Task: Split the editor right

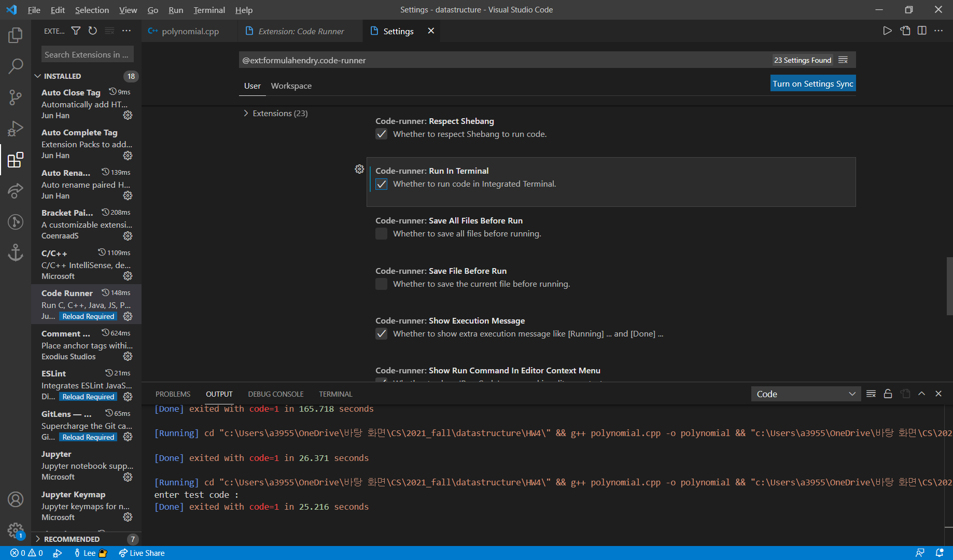Action: pos(922,31)
